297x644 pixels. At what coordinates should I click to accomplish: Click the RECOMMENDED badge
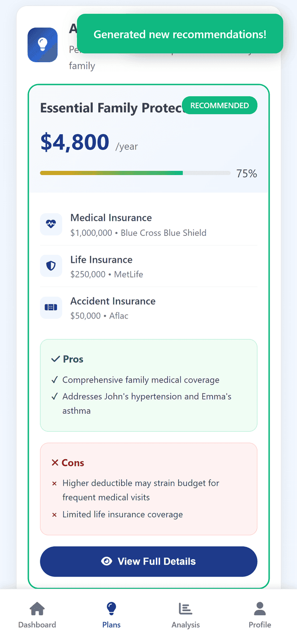point(220,105)
